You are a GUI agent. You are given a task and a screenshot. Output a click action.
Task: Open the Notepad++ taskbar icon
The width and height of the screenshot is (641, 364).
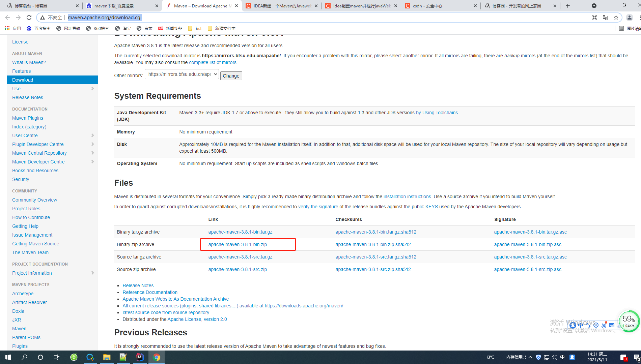123,357
